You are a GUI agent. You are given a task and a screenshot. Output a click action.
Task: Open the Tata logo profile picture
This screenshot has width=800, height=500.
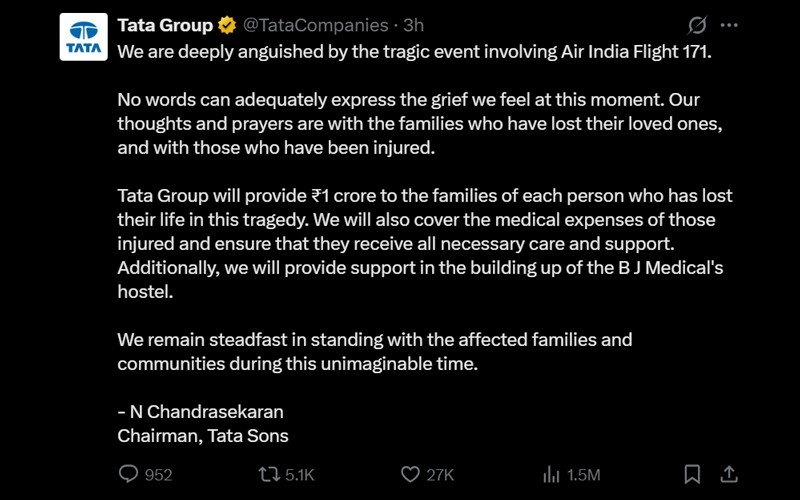click(x=84, y=37)
